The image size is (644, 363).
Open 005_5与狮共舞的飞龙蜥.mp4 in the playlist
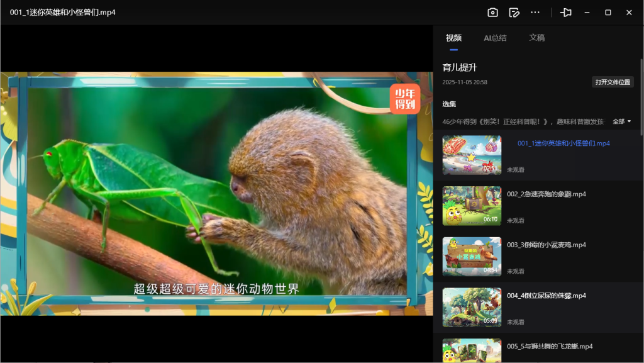[550, 347]
